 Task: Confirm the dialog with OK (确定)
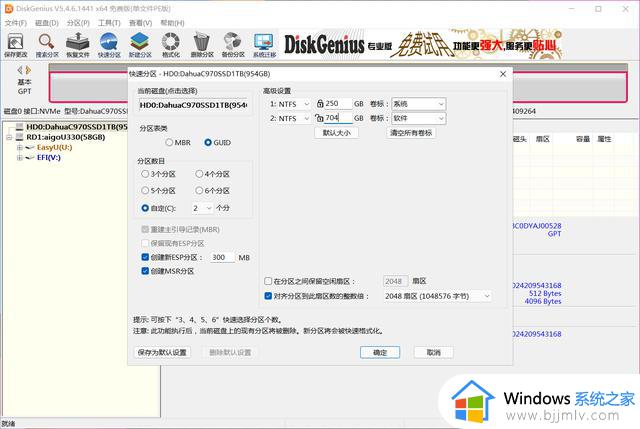(380, 352)
